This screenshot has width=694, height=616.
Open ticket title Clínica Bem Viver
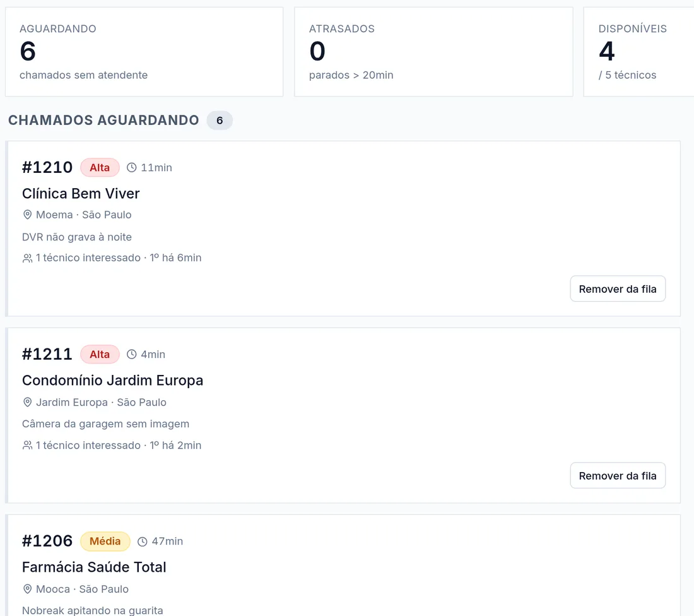(81, 194)
